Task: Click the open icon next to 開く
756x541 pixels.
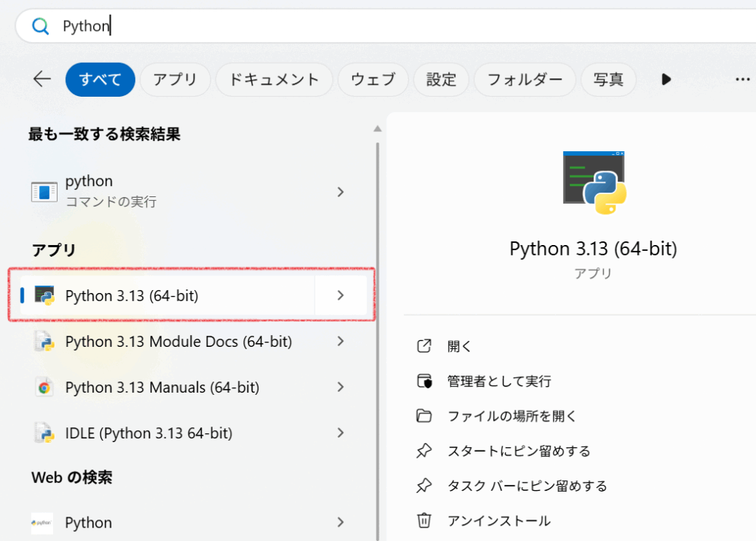Action: pos(424,346)
